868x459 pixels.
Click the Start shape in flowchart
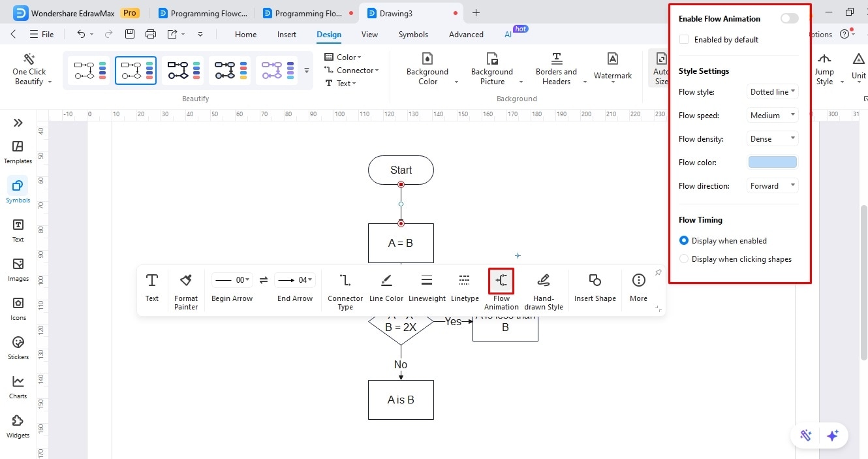[x=401, y=170]
